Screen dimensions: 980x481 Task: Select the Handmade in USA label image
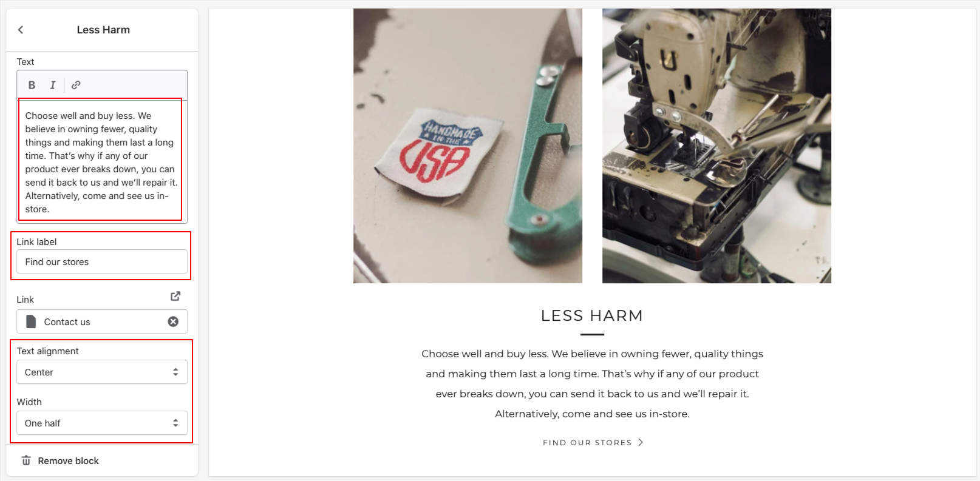point(468,146)
